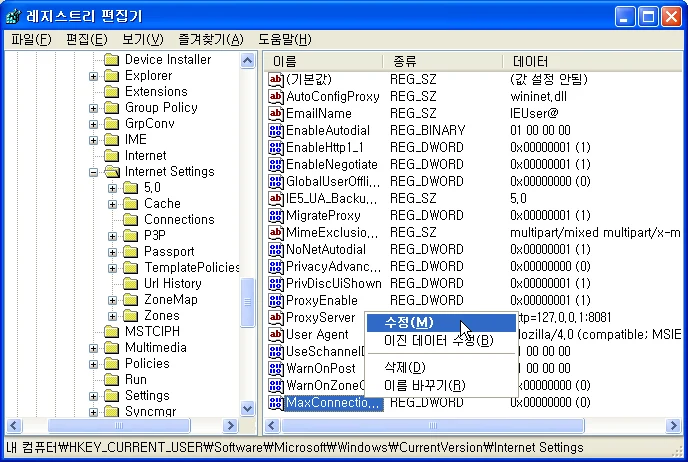Click the EnableAutodial binary value icon
Viewport: 688px width, 462px height.
(276, 131)
